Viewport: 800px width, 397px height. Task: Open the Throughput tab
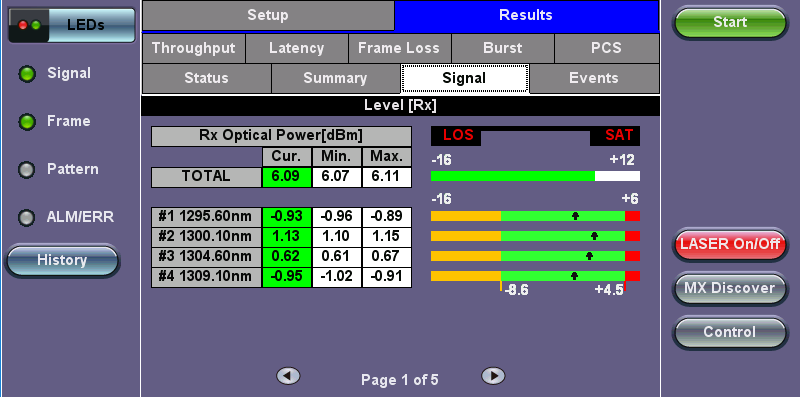coord(193,48)
